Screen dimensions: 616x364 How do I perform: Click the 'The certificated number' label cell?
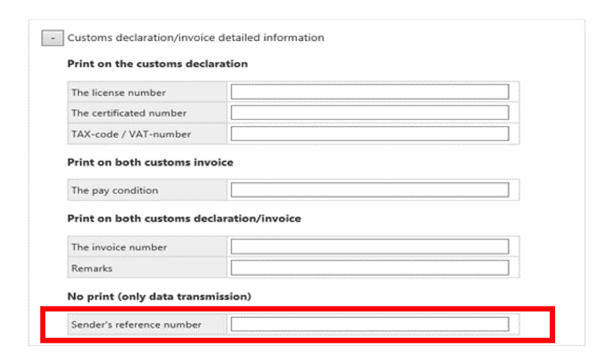pyautogui.click(x=129, y=113)
